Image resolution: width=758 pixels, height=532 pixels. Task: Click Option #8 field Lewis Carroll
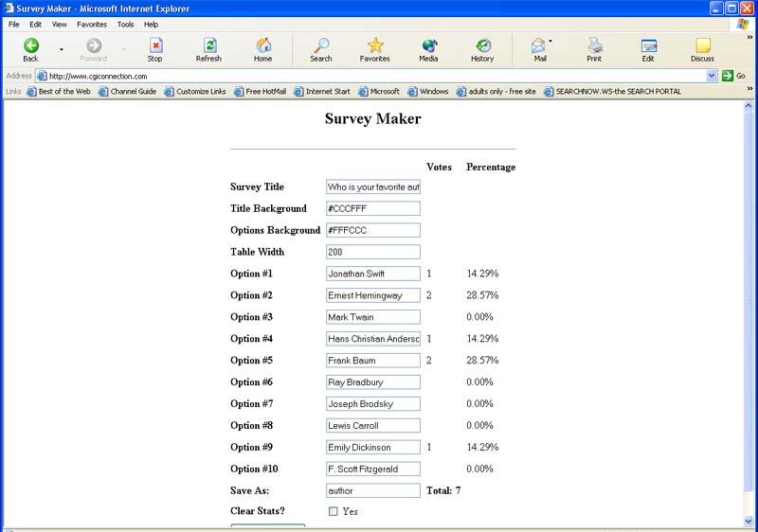[373, 426]
